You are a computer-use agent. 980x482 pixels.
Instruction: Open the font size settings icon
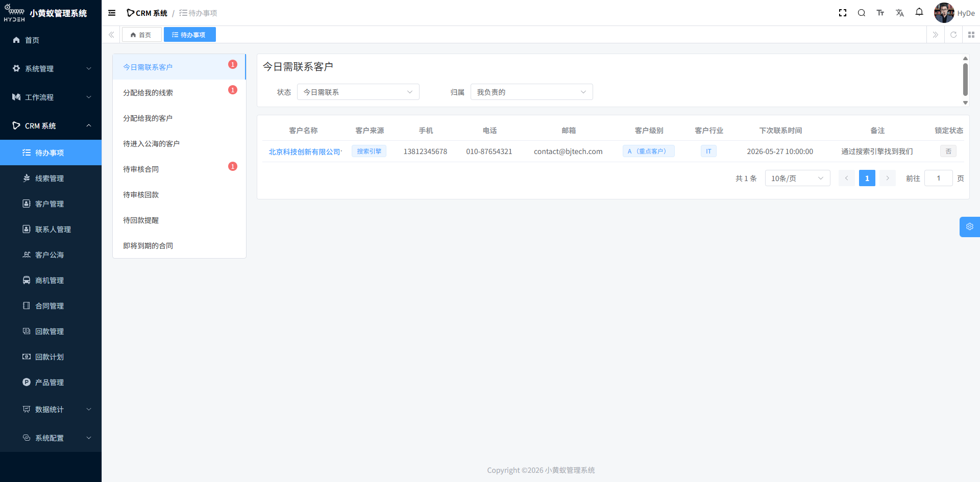coord(880,13)
